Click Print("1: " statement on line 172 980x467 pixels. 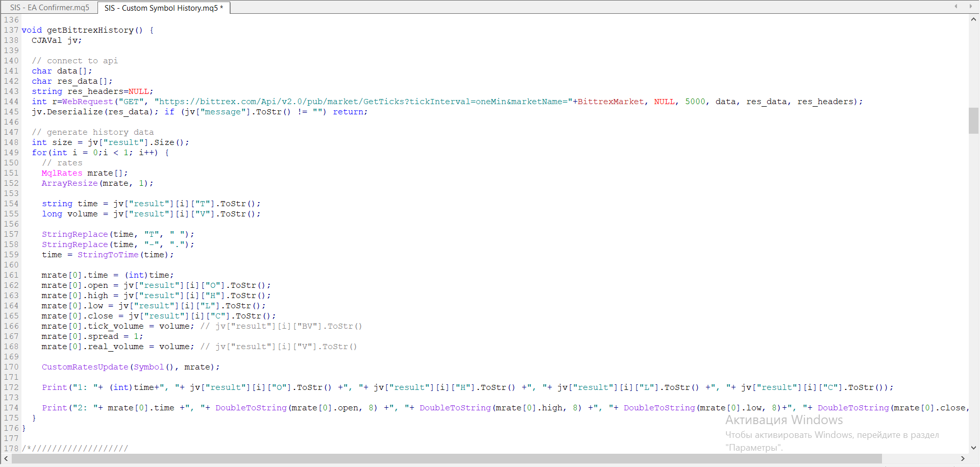(x=468, y=387)
